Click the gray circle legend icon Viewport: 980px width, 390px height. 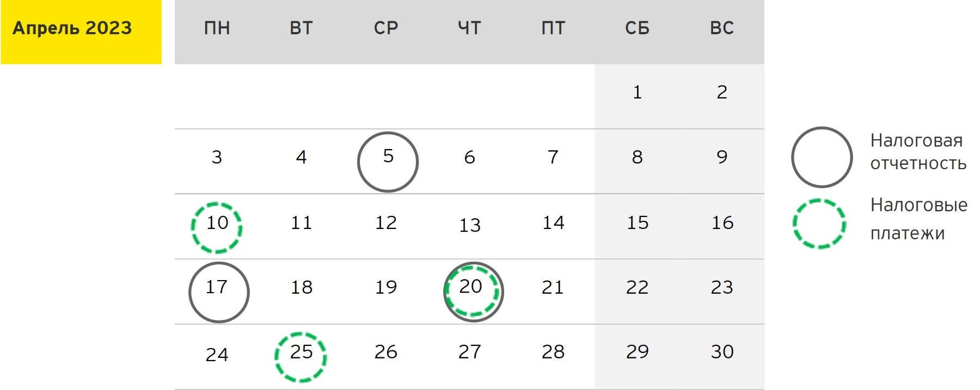click(x=821, y=157)
